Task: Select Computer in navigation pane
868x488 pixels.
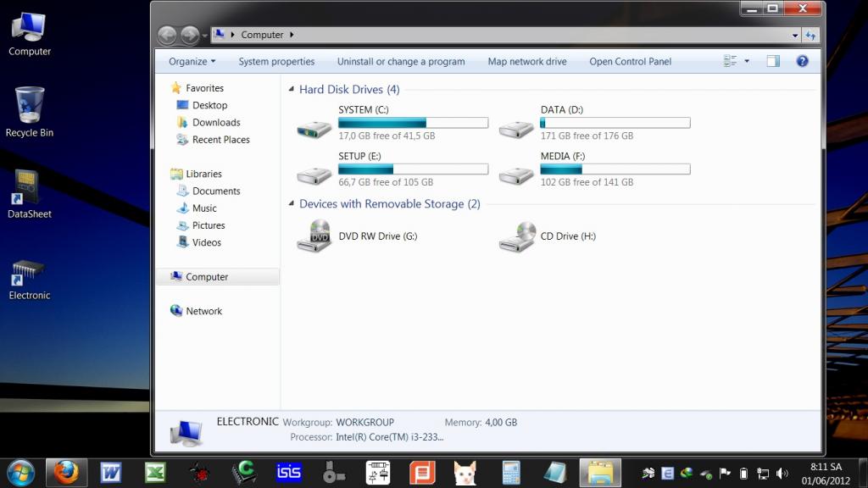Action: (218, 277)
